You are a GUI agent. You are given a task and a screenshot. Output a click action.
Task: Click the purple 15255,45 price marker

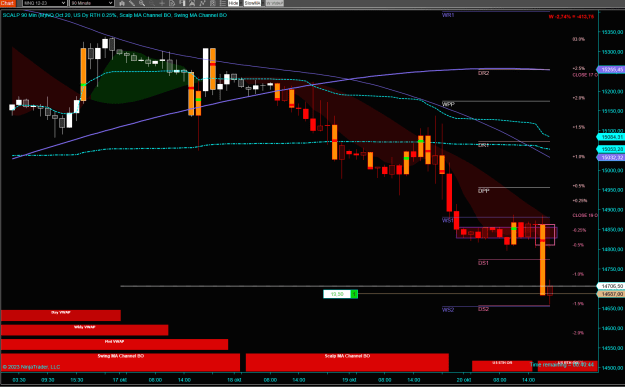coord(612,70)
